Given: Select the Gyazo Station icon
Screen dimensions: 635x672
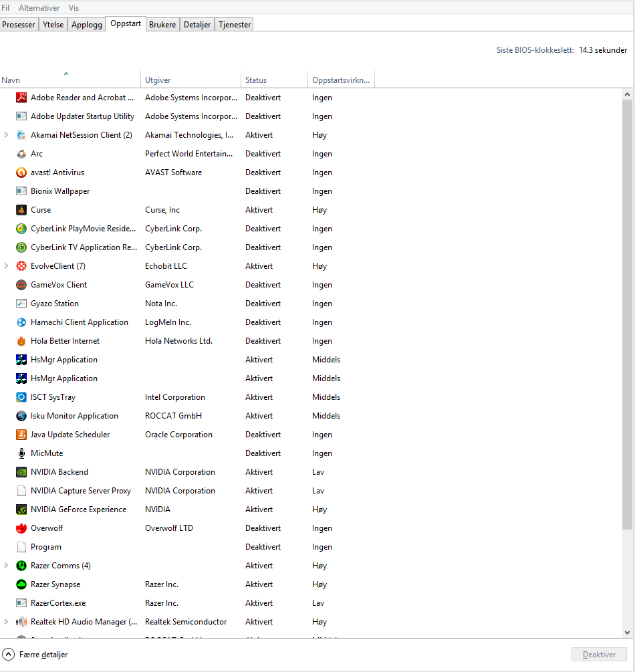Looking at the screenshot, I should click(x=21, y=304).
